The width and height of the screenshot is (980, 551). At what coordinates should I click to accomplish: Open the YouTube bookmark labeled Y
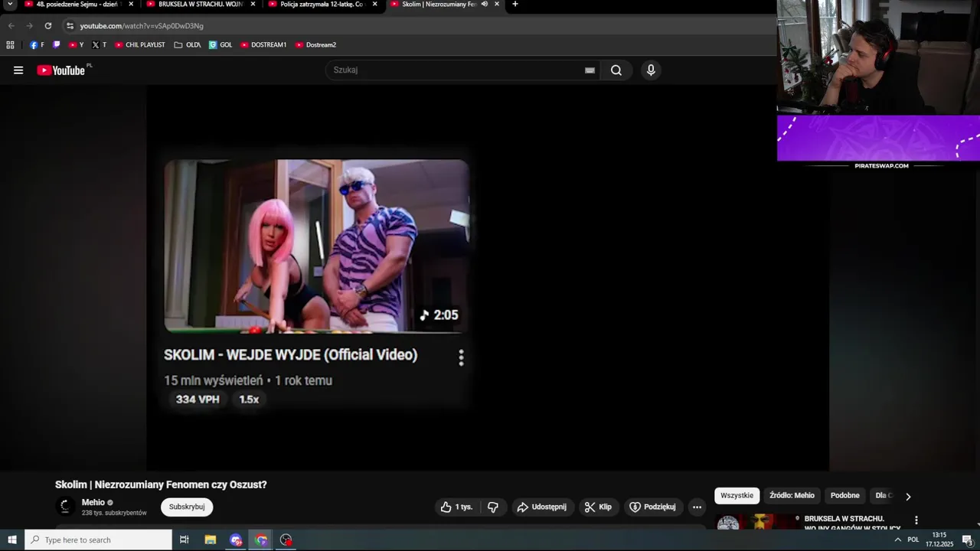[x=76, y=45]
